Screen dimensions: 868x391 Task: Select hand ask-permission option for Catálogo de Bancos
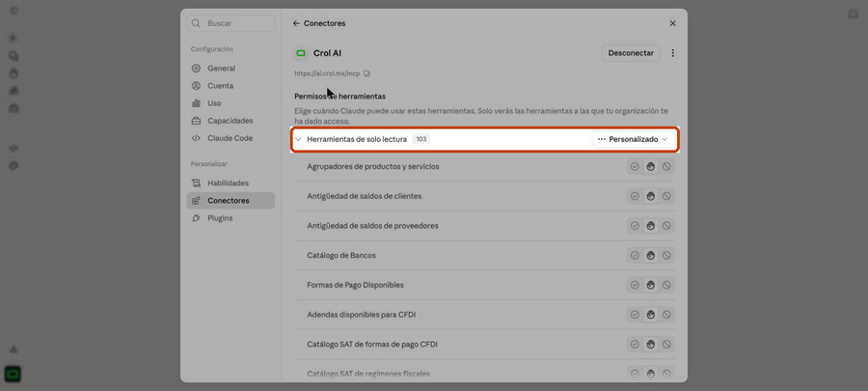point(651,255)
